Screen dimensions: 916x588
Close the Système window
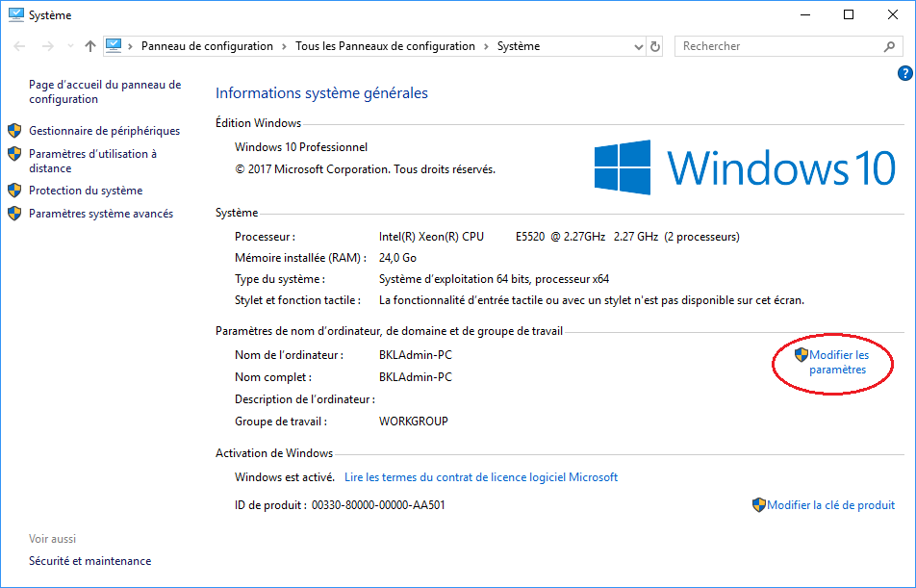[x=893, y=14]
